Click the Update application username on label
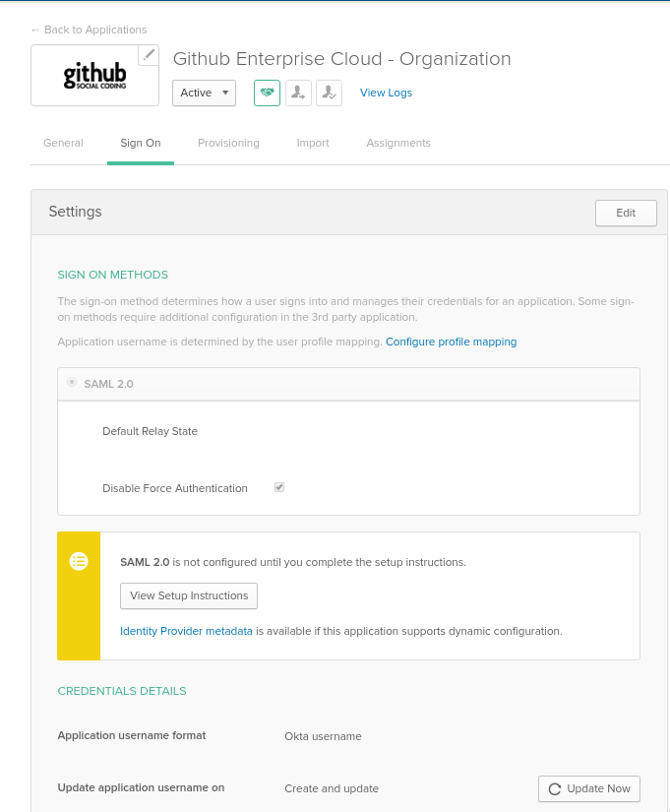 [x=141, y=787]
